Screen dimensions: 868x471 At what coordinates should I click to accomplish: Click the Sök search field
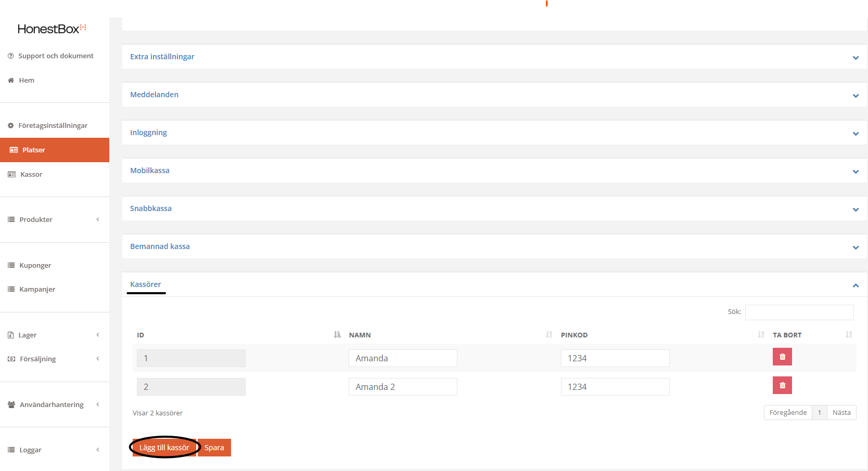click(x=799, y=312)
